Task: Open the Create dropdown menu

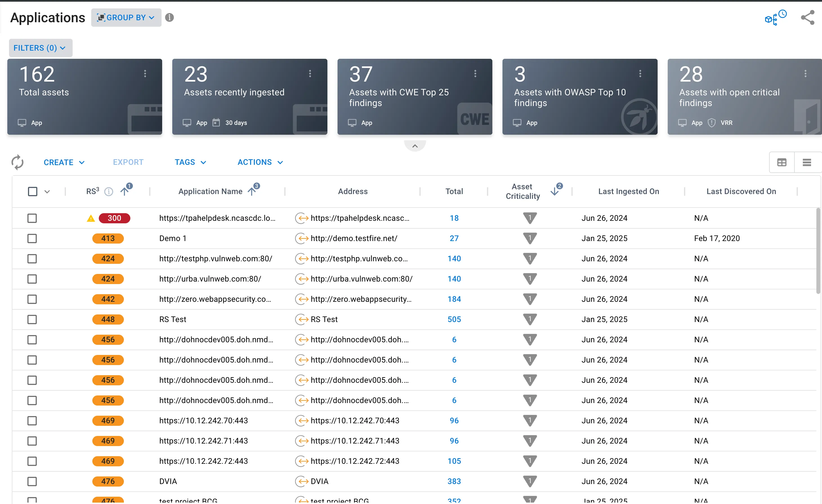Action: (64, 162)
